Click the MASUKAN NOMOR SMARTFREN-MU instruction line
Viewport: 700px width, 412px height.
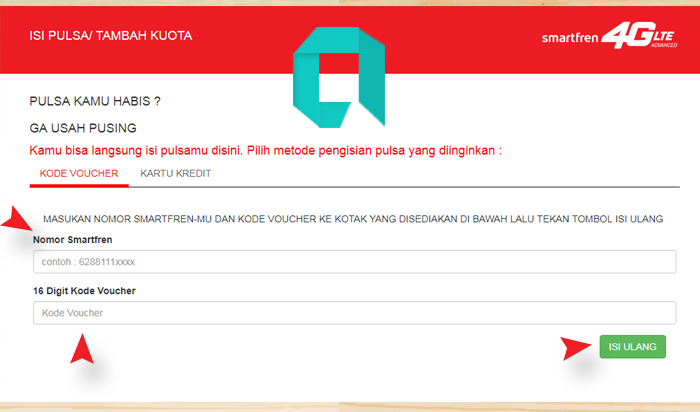pyautogui.click(x=353, y=219)
